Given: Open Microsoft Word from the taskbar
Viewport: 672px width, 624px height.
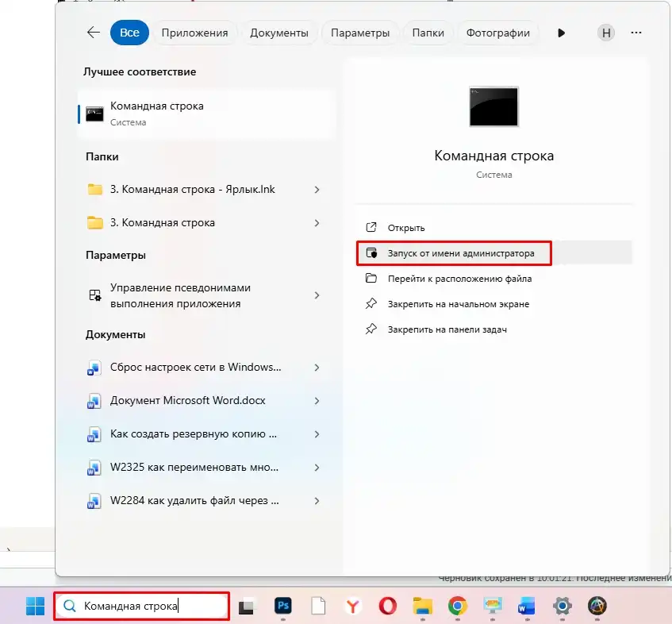Looking at the screenshot, I should pyautogui.click(x=526, y=606).
